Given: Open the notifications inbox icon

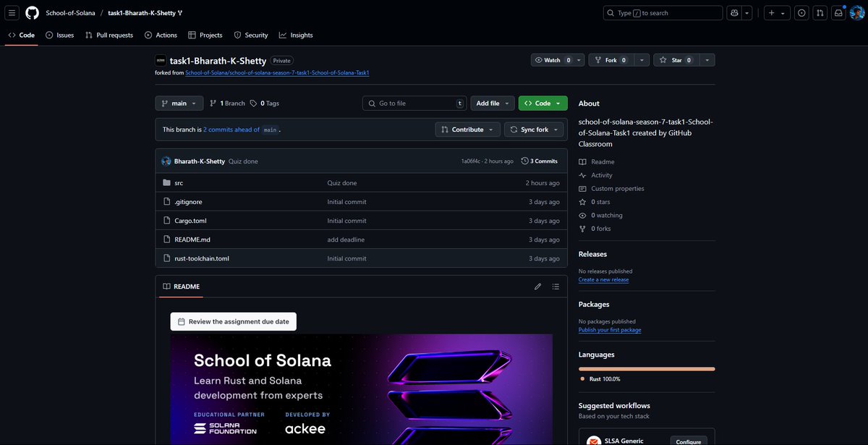Looking at the screenshot, I should coord(838,13).
